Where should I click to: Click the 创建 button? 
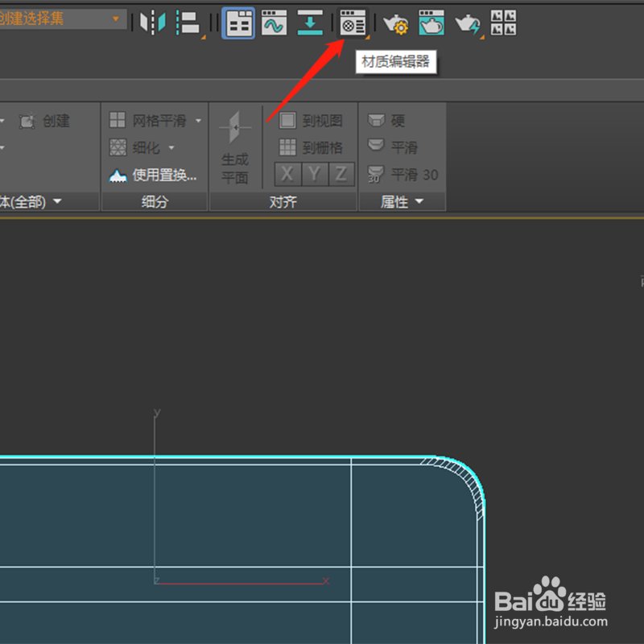pos(45,121)
